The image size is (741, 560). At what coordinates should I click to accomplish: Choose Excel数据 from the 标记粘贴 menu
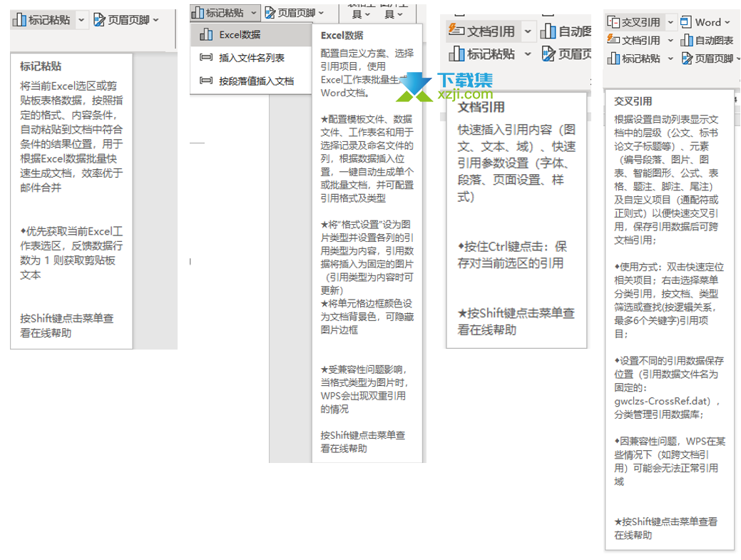click(x=250, y=34)
